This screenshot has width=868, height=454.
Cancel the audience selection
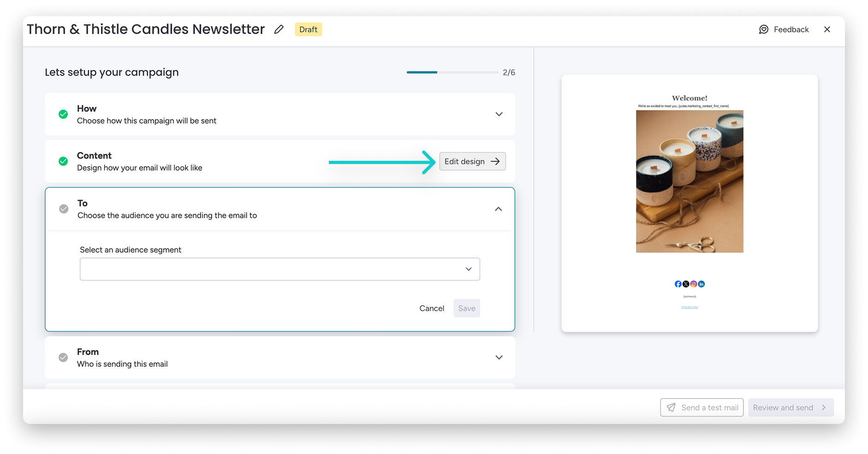point(432,308)
